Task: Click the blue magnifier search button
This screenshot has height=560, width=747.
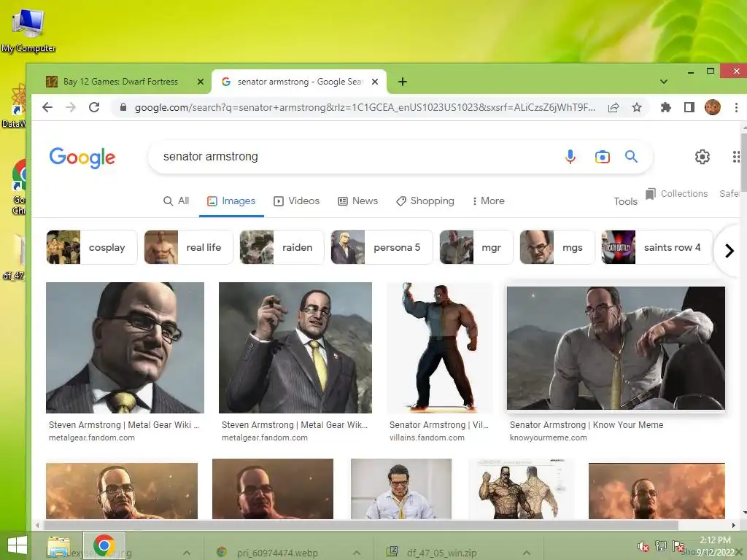Action: point(631,156)
